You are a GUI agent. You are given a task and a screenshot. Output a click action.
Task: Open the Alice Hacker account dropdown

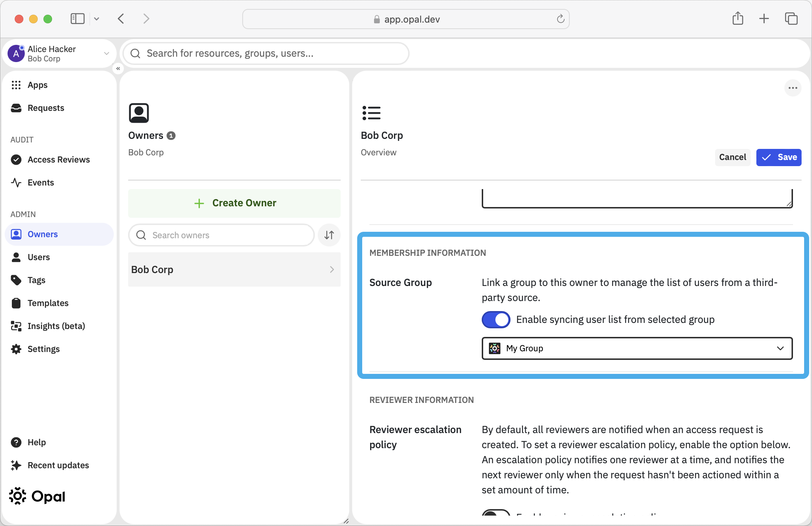106,53
